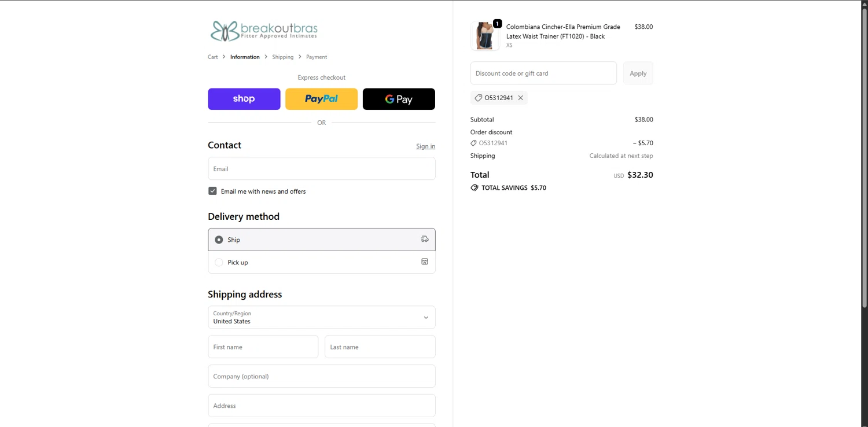
Task: Click the quantity badge on product thumbnail
Action: (x=497, y=24)
